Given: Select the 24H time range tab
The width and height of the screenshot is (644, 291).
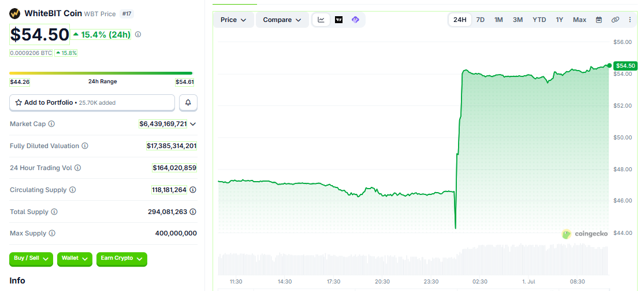Looking at the screenshot, I should click(x=460, y=20).
